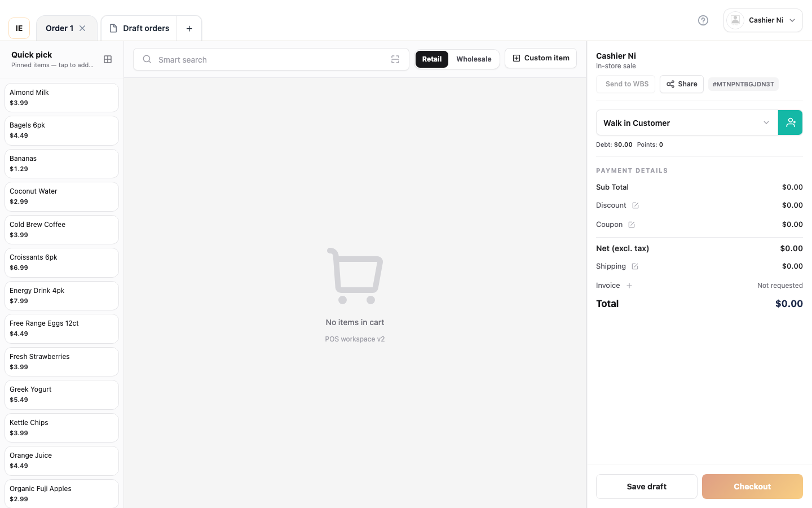Toggle the Quick pick grid layout icon

point(108,59)
